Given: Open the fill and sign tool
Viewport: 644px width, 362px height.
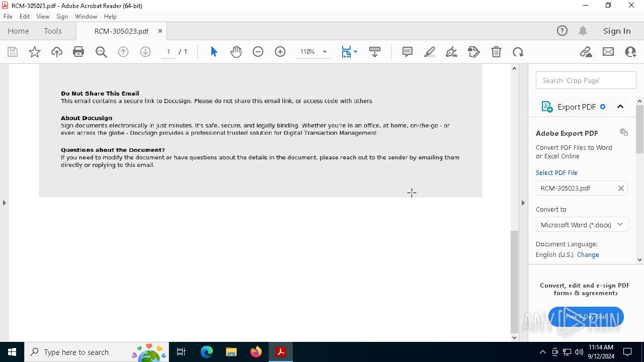Looking at the screenshot, I should [474, 52].
